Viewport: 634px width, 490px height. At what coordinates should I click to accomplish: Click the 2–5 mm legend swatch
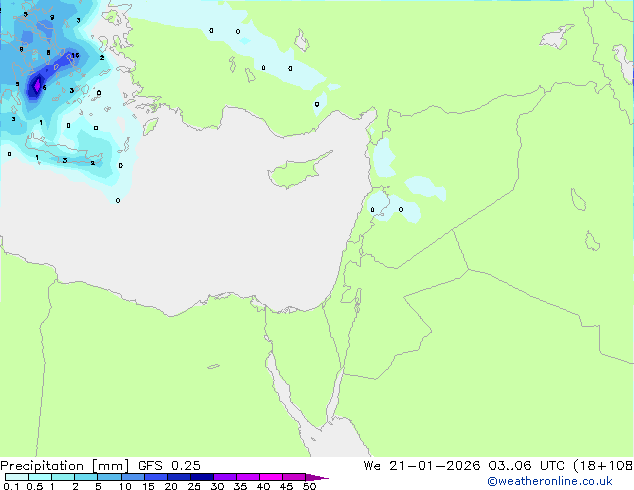click(86, 477)
